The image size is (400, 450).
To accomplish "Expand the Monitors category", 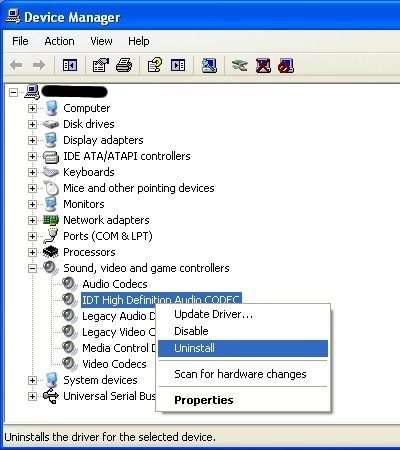I will click(x=32, y=204).
